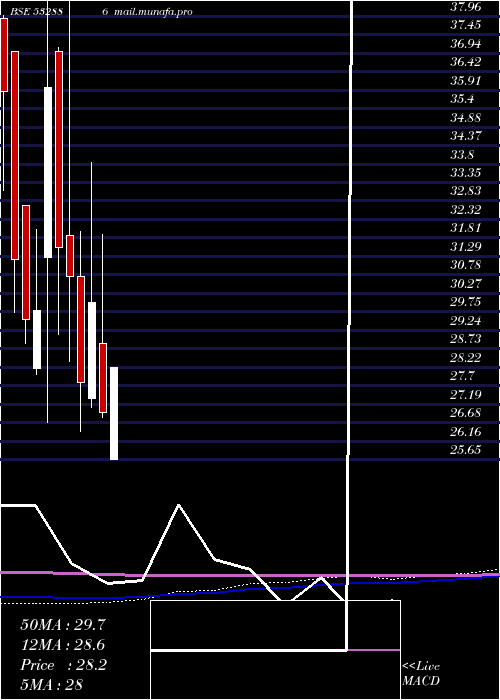
Task: Click the 28.22 price axis label
Action: tap(466, 358)
